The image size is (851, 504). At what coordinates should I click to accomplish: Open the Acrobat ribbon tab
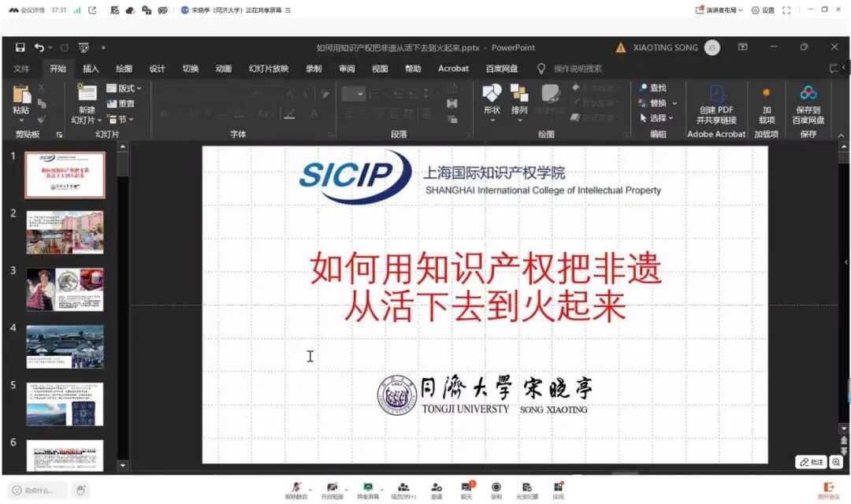point(453,69)
